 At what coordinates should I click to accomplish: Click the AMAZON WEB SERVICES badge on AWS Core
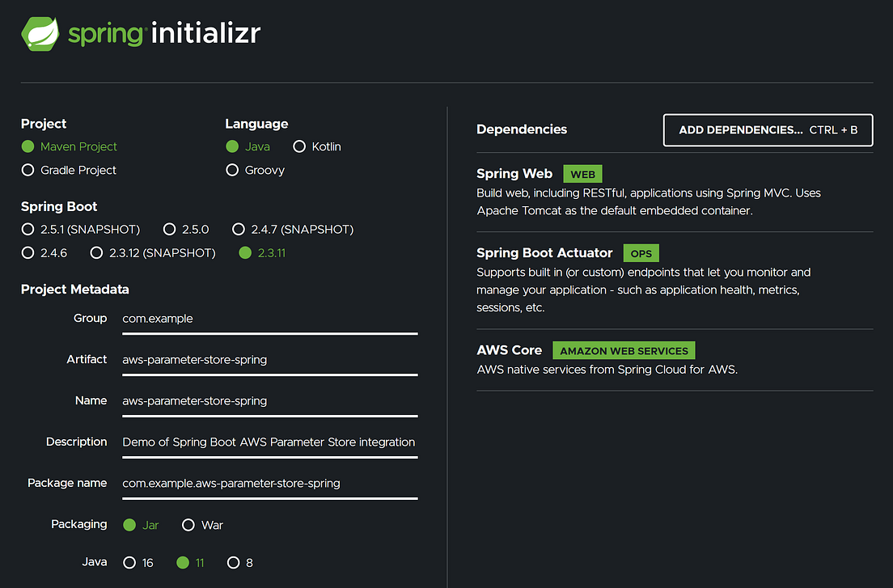(x=623, y=350)
